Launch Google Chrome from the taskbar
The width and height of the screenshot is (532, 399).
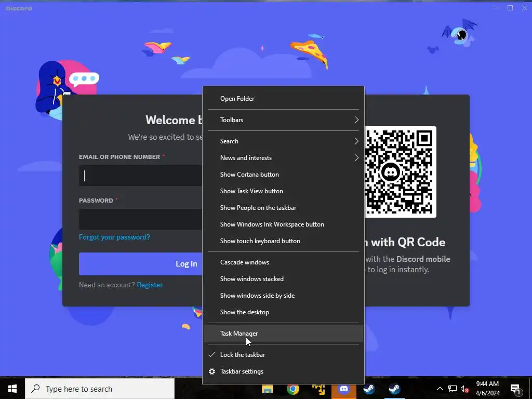click(x=293, y=389)
